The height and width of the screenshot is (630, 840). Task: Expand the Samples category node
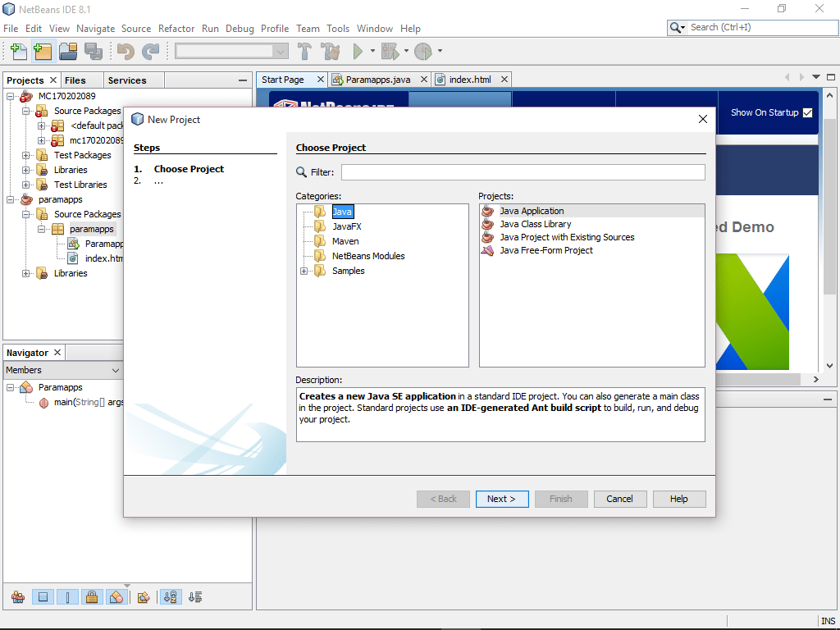(x=304, y=271)
